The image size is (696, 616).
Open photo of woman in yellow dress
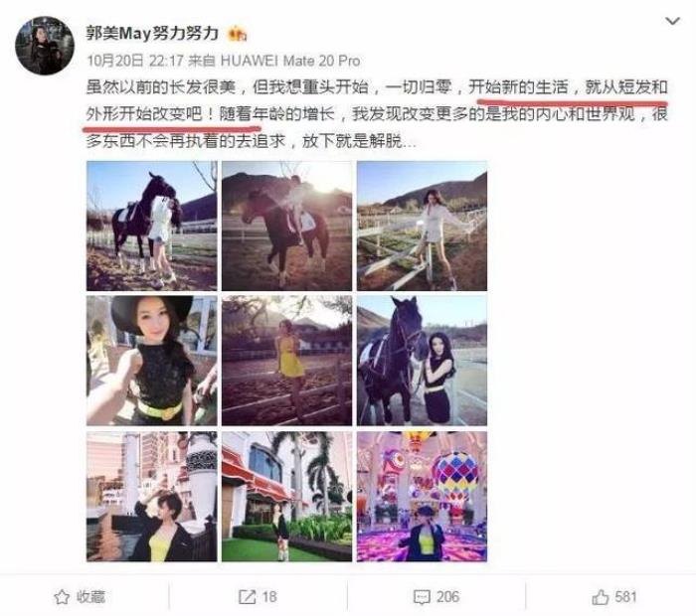(286, 361)
